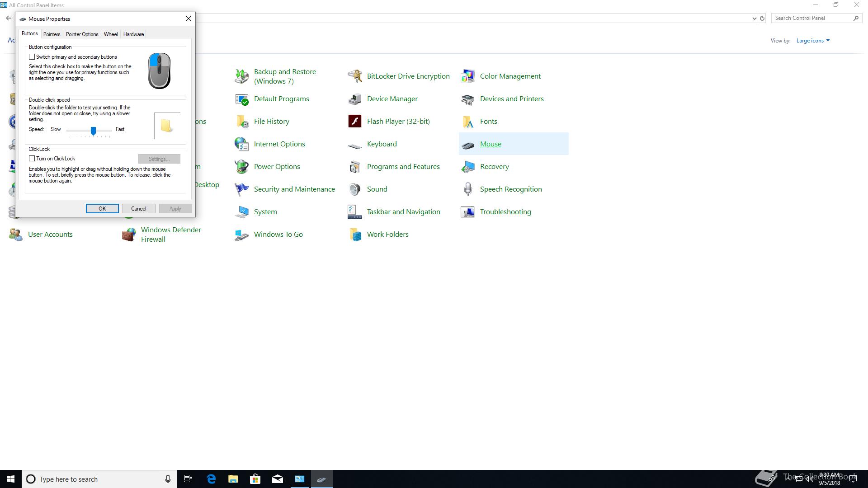Click the Device Manager icon
868x488 pixels.
355,99
